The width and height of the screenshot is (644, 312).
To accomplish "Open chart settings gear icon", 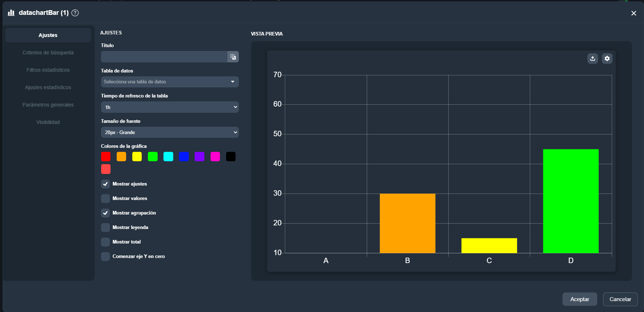I will 607,58.
